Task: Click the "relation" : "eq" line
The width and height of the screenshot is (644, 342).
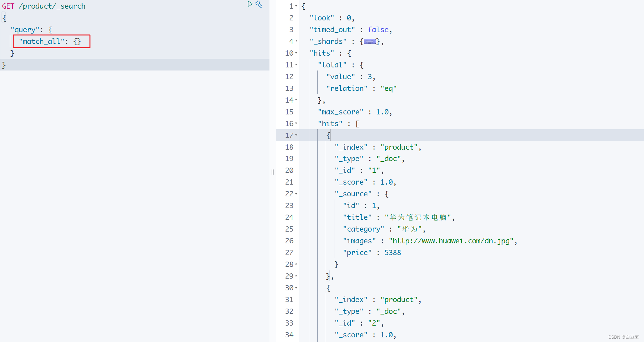Action: tap(361, 88)
